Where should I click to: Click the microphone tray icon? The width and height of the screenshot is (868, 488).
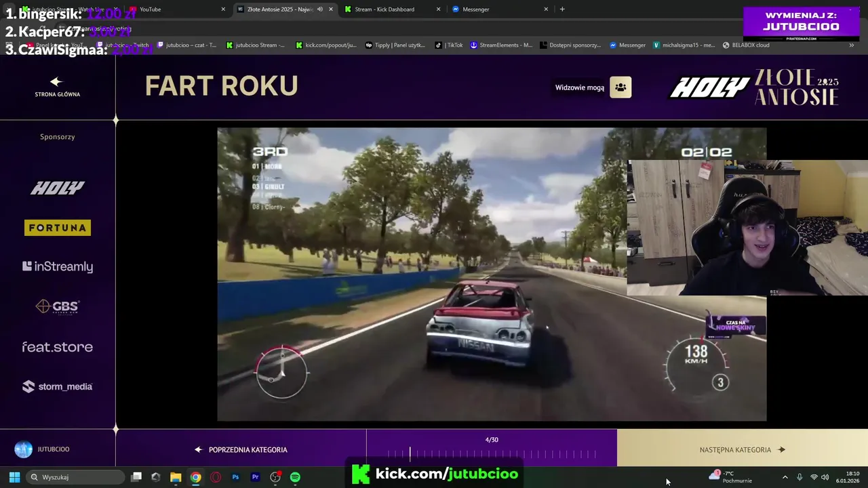pyautogui.click(x=800, y=477)
